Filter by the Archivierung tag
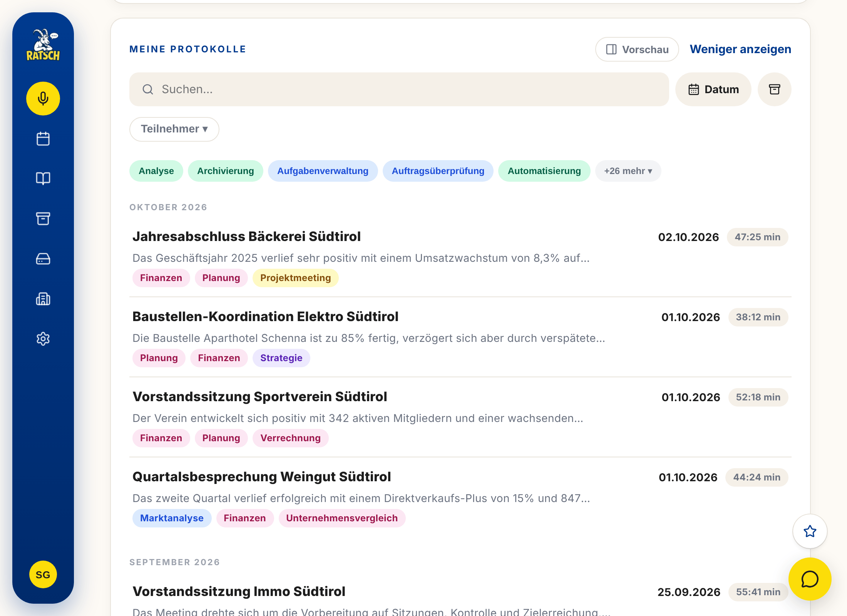847x616 pixels. [226, 171]
